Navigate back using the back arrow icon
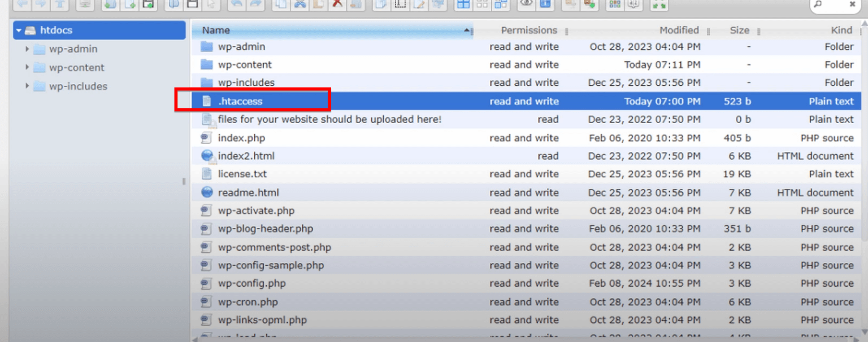868x342 pixels. [21, 5]
